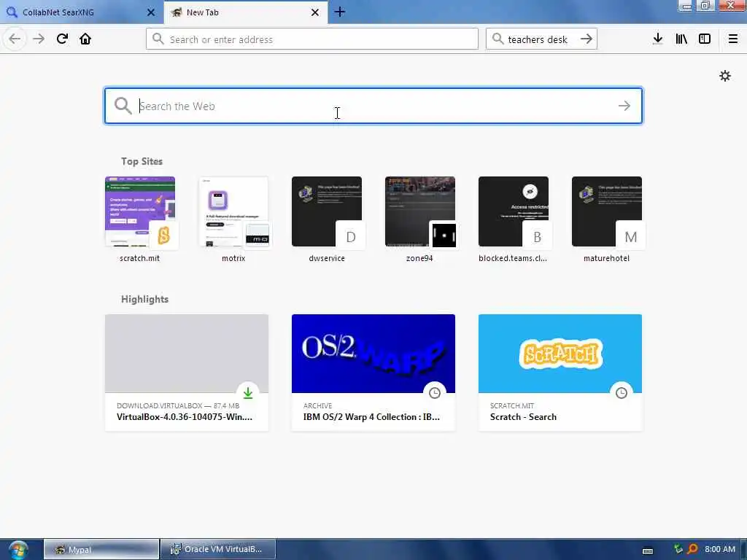
Task: Click the Search the Web arrow button
Action: click(x=624, y=106)
